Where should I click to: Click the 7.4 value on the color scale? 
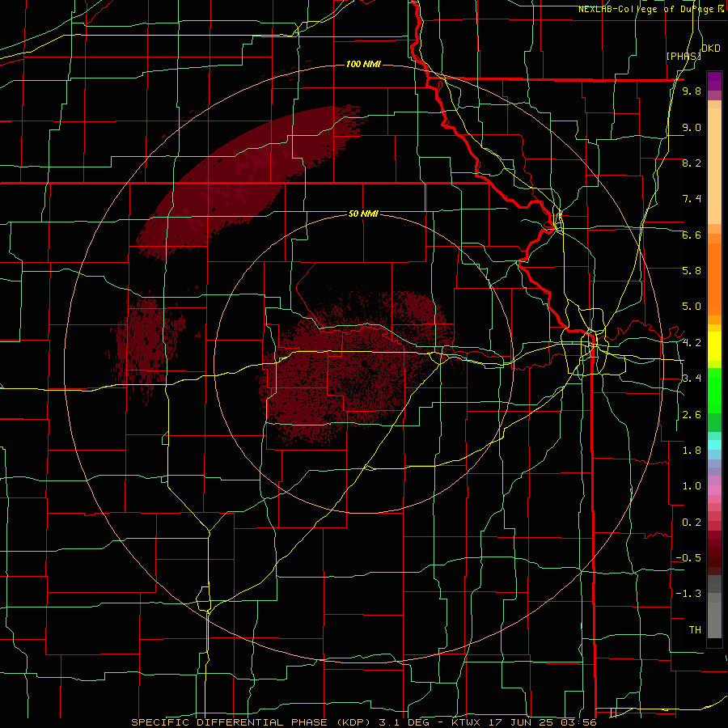[x=692, y=199]
